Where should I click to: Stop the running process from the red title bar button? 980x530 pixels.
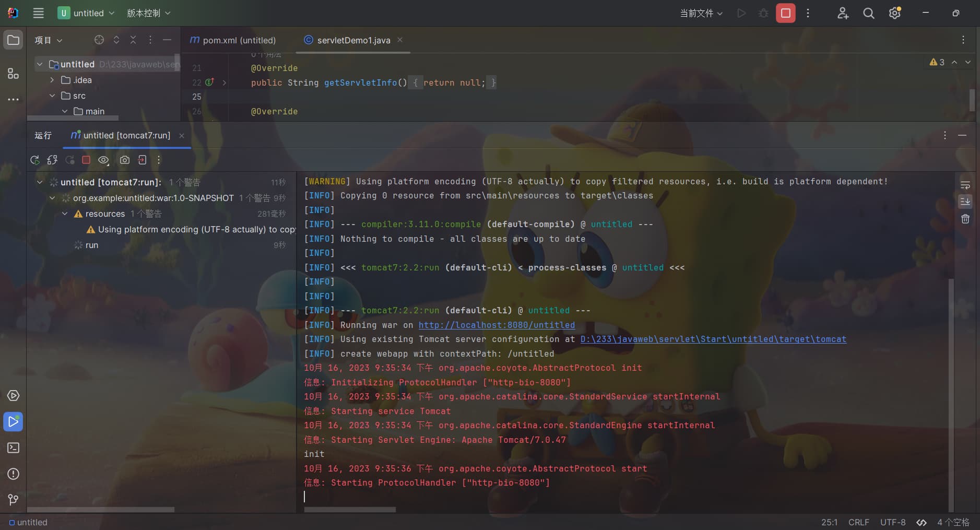786,13
